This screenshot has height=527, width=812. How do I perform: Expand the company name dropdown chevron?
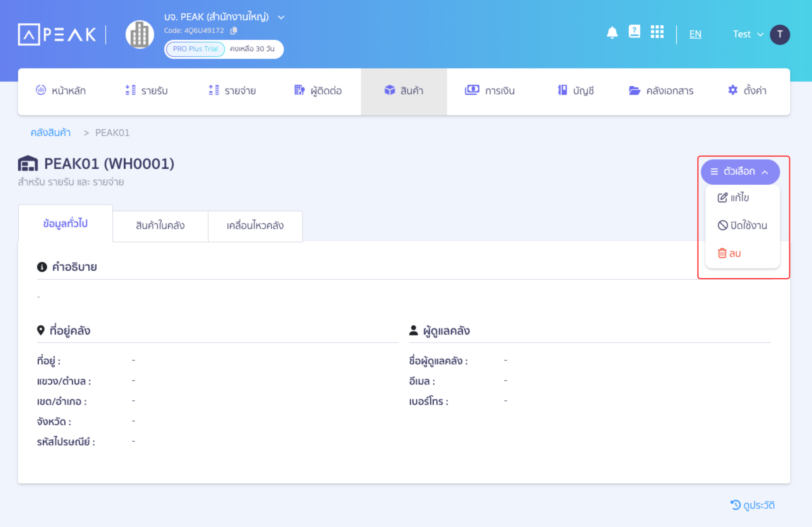coord(281,17)
